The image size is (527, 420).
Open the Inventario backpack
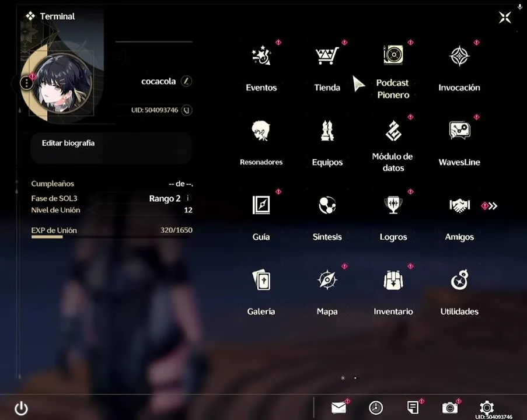pyautogui.click(x=393, y=280)
